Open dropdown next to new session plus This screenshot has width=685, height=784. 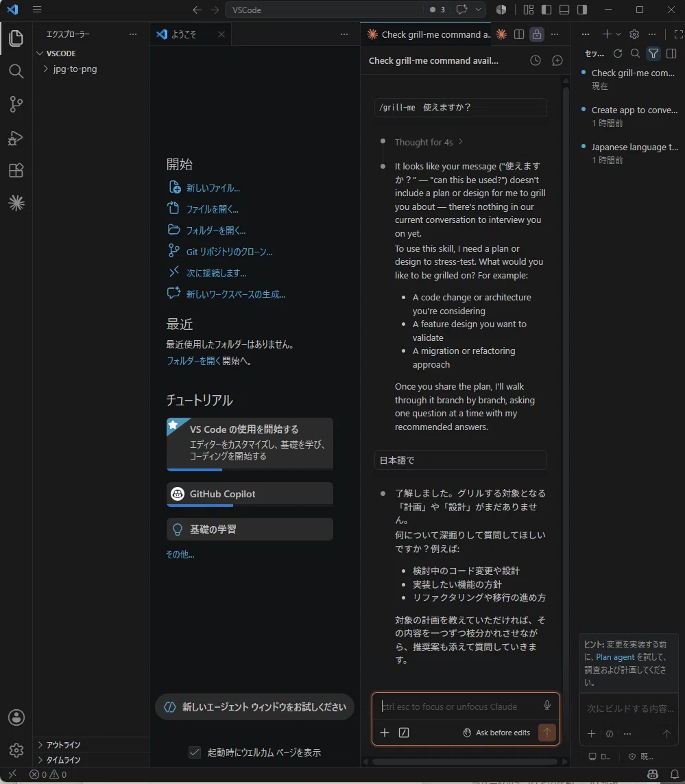618,34
